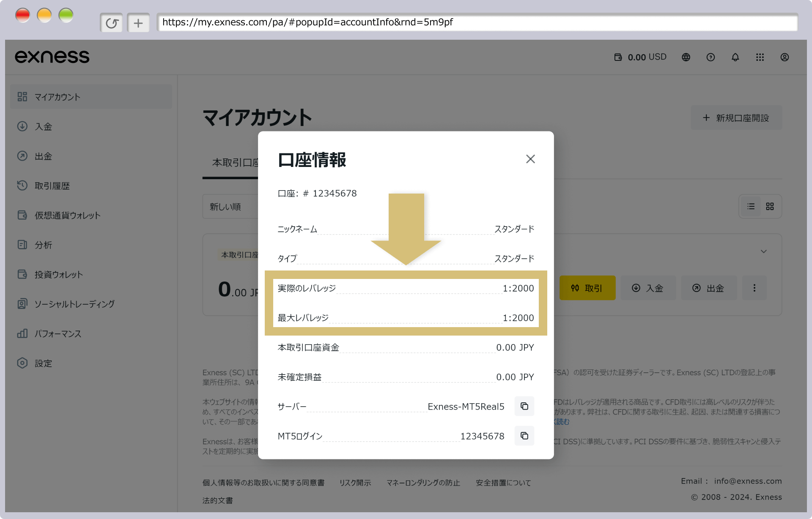The width and height of the screenshot is (812, 519).
Task: Click the wallet balance 0.00 USD
Action: 640,57
